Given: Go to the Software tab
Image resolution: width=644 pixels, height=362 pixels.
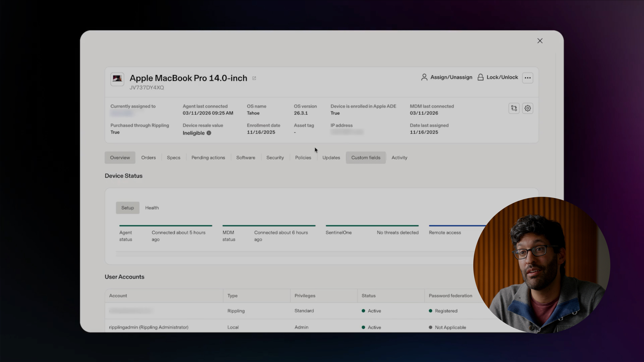Looking at the screenshot, I should point(245,157).
